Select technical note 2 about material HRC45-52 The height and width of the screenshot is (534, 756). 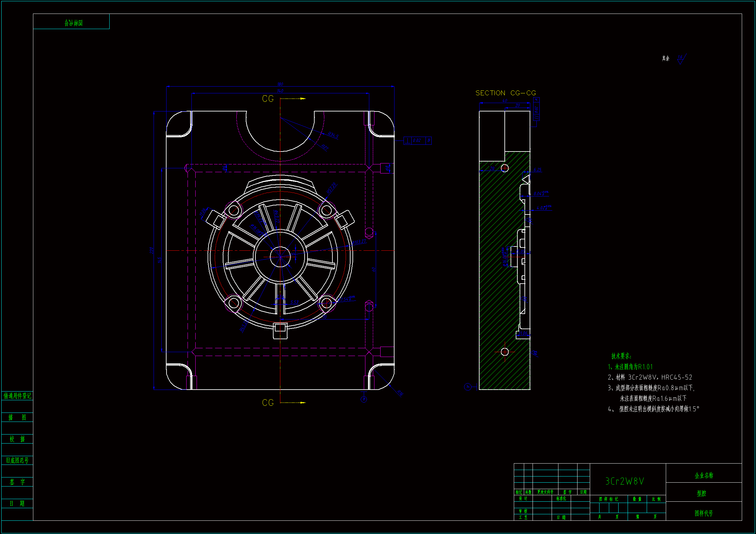(650, 377)
